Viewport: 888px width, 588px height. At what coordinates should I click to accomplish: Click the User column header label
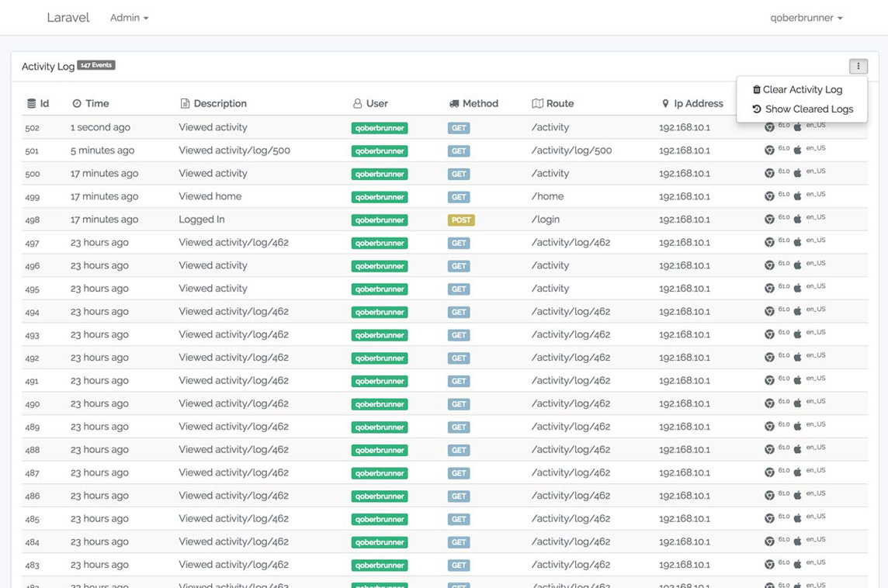point(377,104)
